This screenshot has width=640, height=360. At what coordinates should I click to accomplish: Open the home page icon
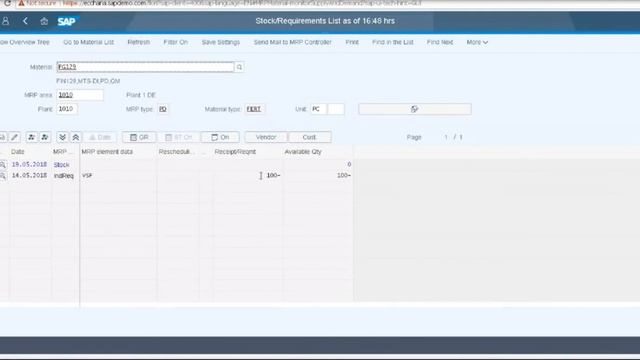pos(44,21)
